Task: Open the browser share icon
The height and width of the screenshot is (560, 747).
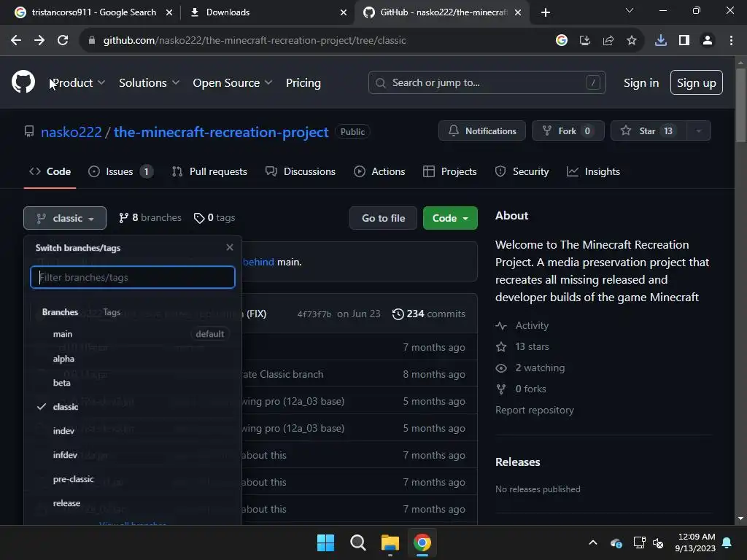Action: click(608, 41)
